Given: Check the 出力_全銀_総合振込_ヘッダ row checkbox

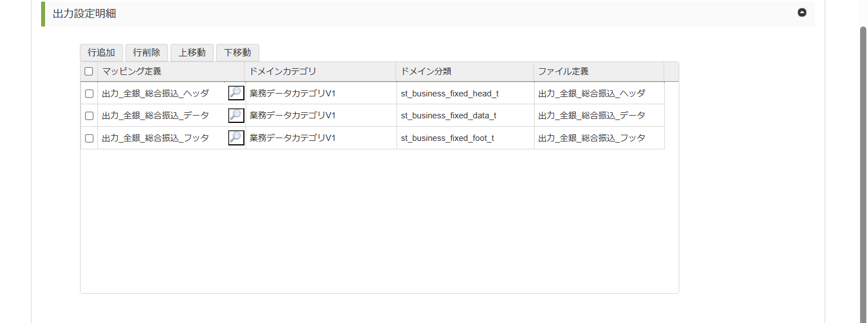Looking at the screenshot, I should [89, 94].
